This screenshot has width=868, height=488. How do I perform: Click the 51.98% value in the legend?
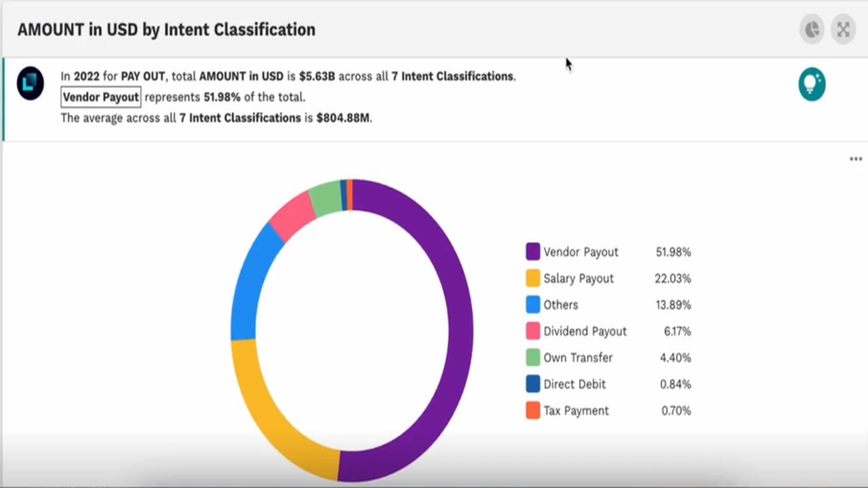pyautogui.click(x=673, y=252)
